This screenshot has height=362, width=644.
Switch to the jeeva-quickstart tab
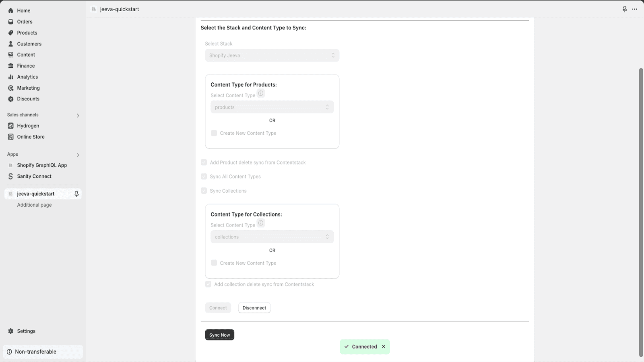pos(120,9)
